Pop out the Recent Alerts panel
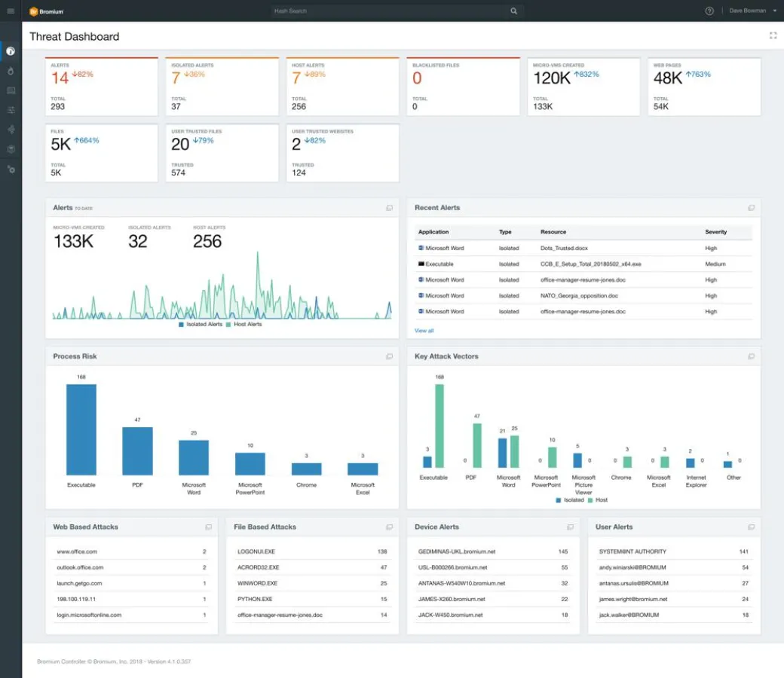 [x=751, y=208]
